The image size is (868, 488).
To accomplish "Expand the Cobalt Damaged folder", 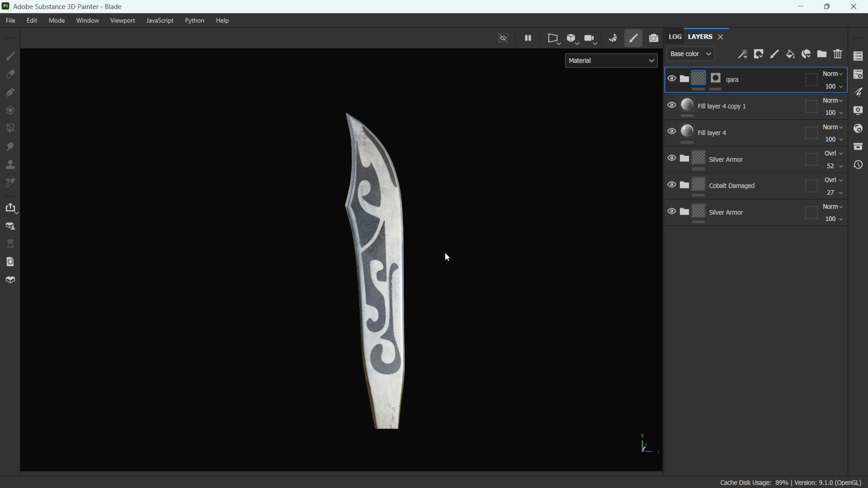I will [684, 185].
